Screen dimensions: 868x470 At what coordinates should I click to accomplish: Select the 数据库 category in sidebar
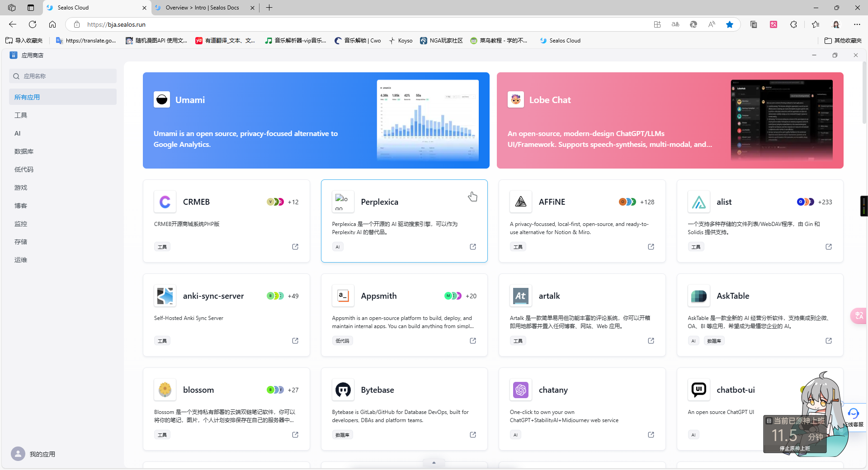click(x=24, y=151)
